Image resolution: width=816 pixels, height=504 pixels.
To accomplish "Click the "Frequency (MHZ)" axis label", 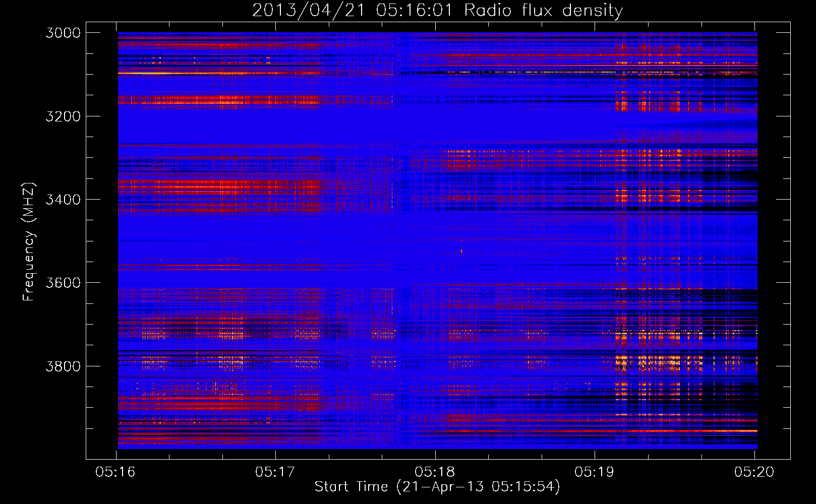I will (29, 242).
